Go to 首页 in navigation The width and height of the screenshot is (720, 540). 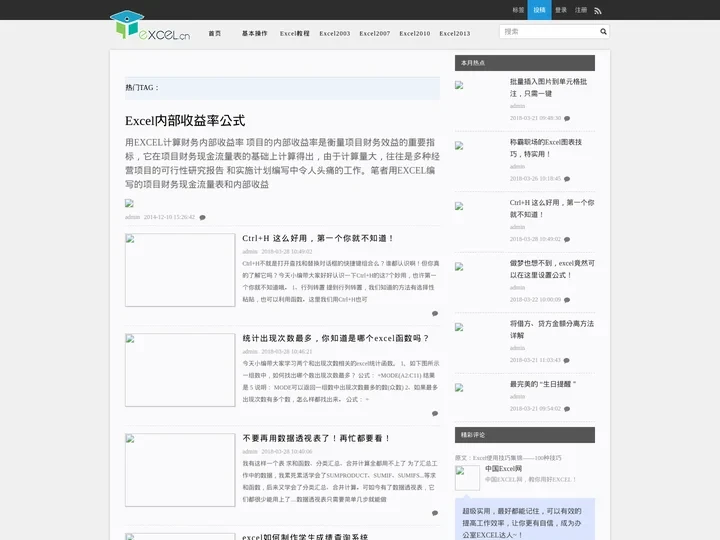[214, 34]
